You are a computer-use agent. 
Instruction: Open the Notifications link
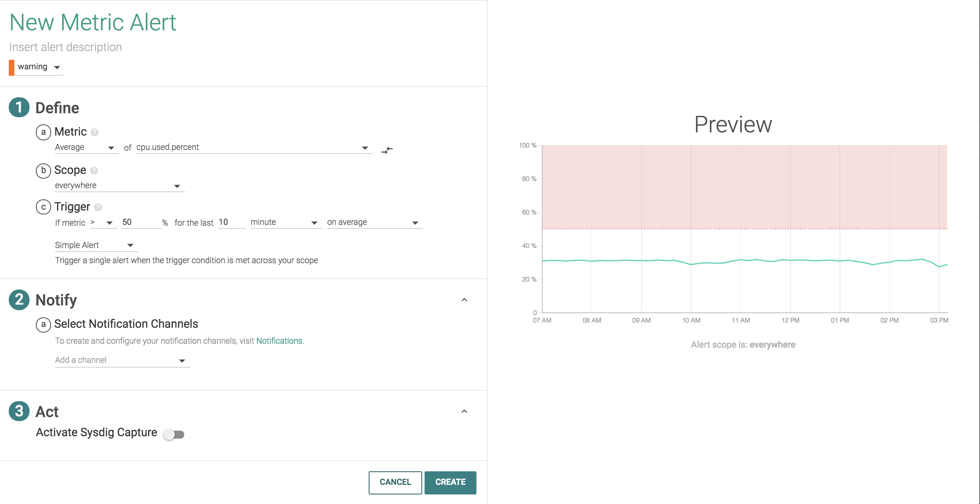279,341
